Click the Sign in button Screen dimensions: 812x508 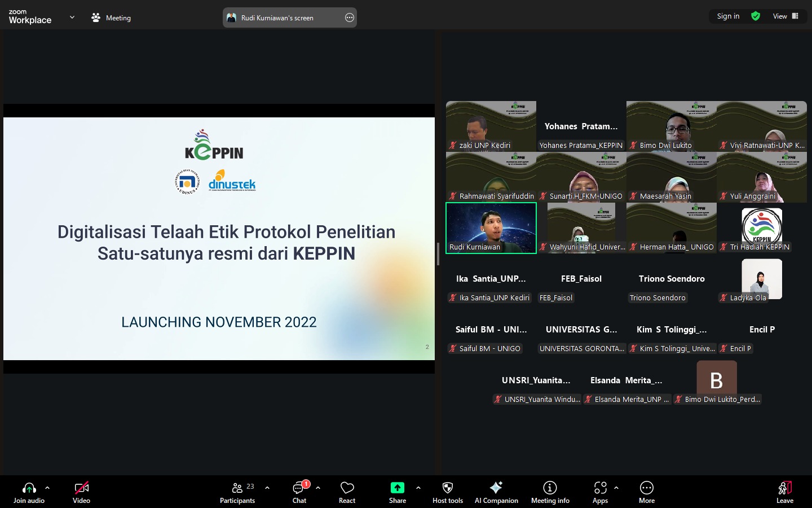728,16
